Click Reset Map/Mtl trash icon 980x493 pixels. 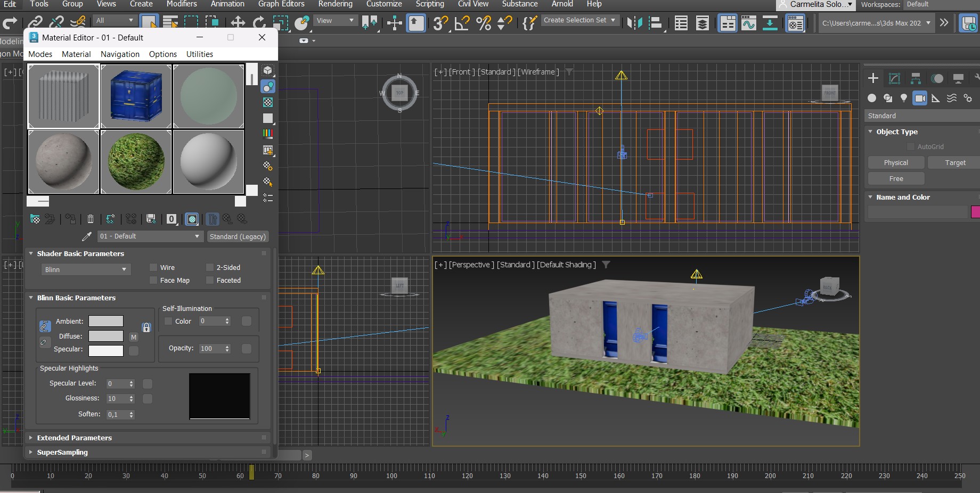[91, 219]
